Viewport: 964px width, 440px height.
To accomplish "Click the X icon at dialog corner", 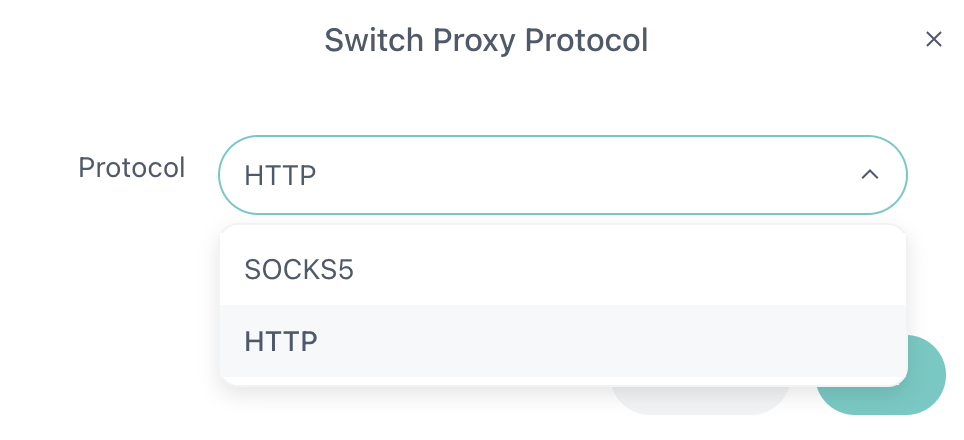I will click(933, 39).
